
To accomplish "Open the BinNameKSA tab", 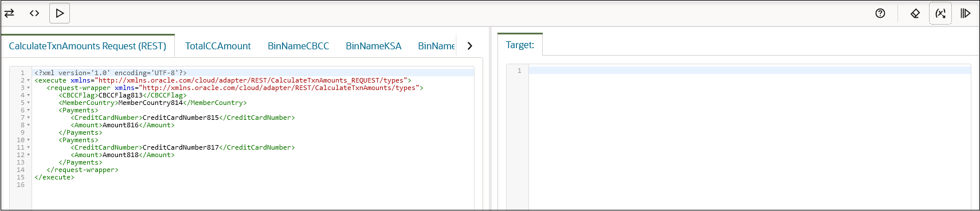I will click(x=374, y=46).
